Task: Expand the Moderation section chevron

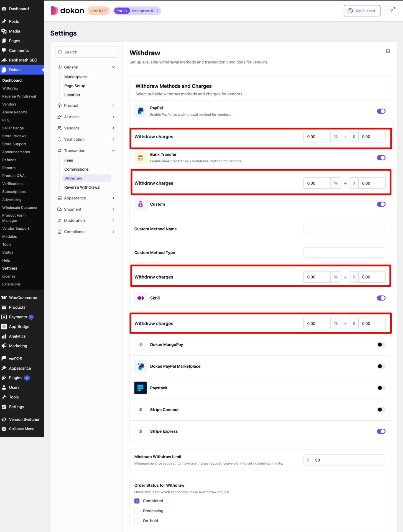Action: [113, 221]
